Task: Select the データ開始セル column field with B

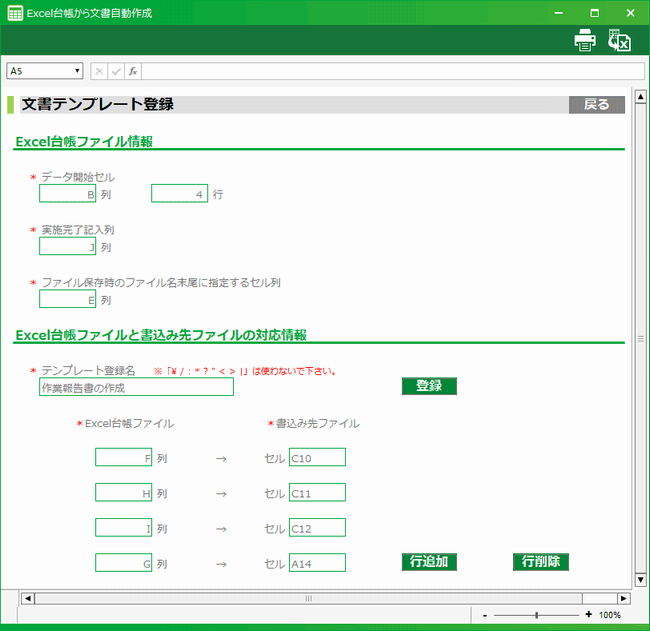Action: point(68,194)
